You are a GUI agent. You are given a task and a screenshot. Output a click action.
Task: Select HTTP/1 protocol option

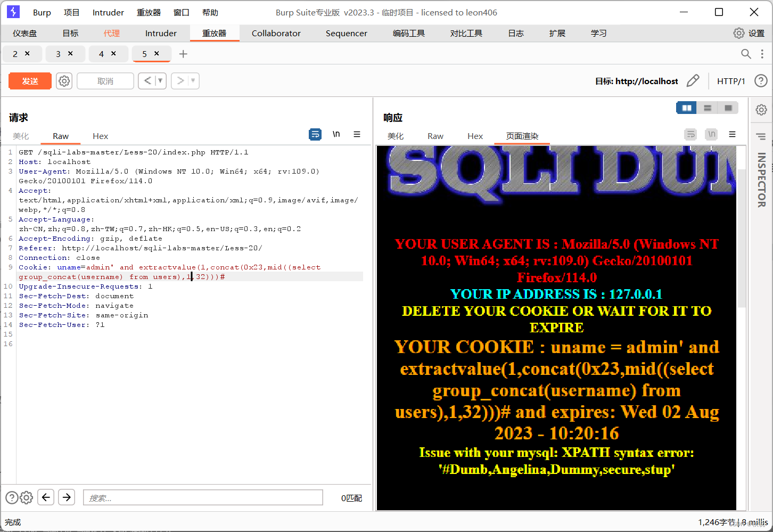coord(731,81)
